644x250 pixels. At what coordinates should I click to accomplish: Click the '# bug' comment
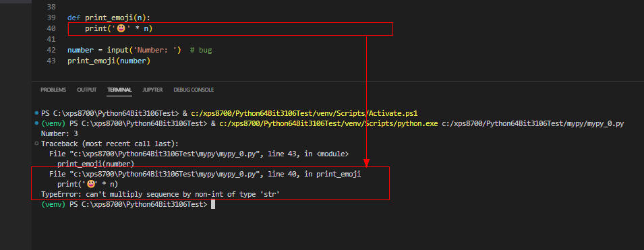(x=201, y=50)
